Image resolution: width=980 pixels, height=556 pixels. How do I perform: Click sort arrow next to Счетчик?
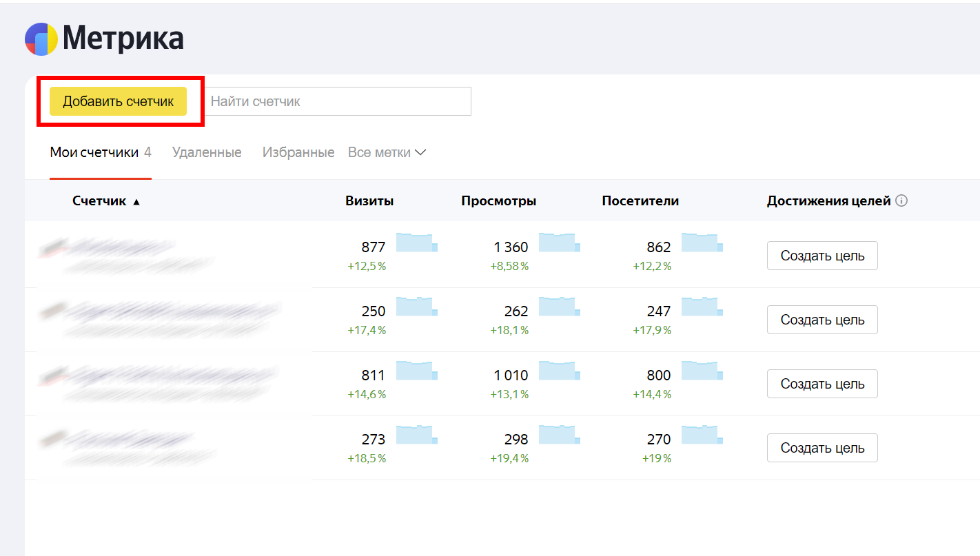136,202
